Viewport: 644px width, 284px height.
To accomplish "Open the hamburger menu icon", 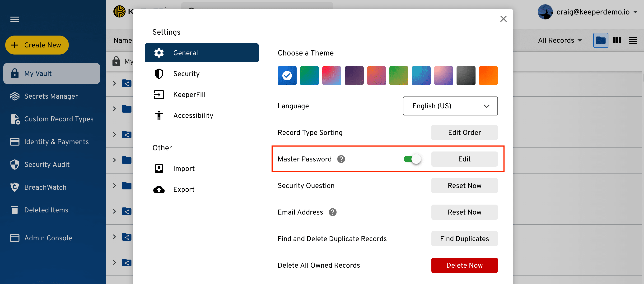I will click(14, 19).
